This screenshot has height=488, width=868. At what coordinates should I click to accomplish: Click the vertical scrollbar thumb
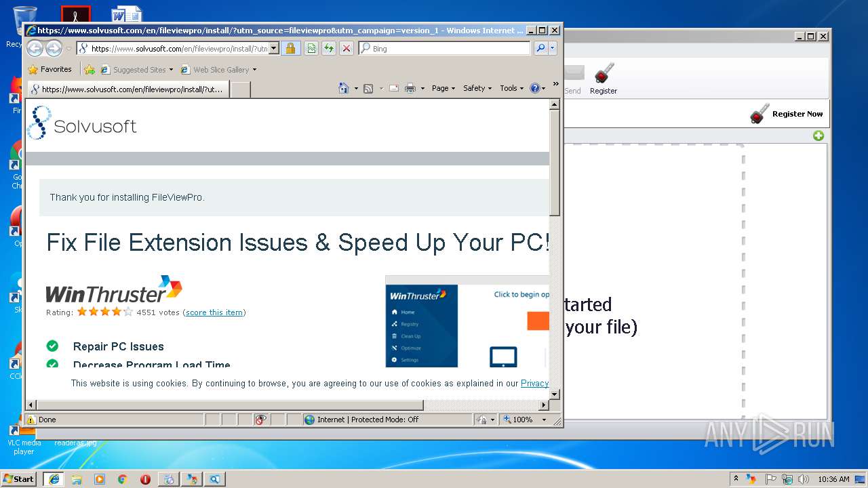point(554,163)
